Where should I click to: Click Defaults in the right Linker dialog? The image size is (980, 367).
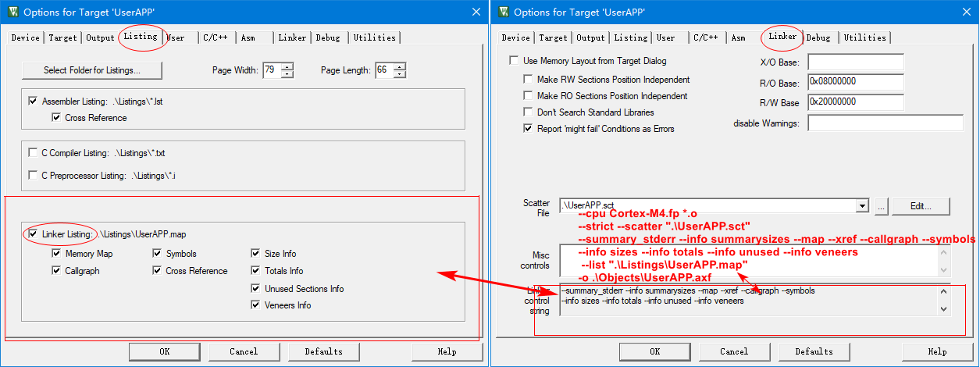click(814, 351)
